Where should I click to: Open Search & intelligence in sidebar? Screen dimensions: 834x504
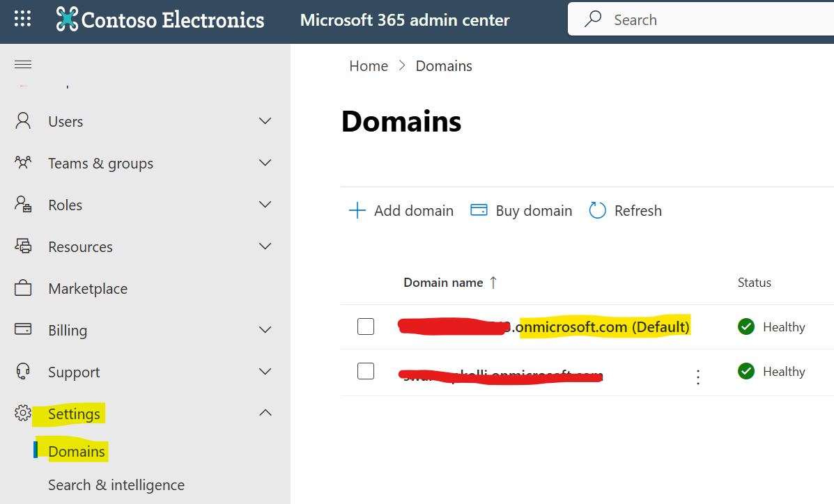pyautogui.click(x=116, y=485)
